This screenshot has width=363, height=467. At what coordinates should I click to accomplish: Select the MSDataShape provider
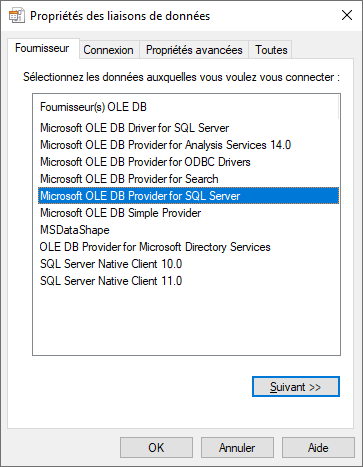75,230
